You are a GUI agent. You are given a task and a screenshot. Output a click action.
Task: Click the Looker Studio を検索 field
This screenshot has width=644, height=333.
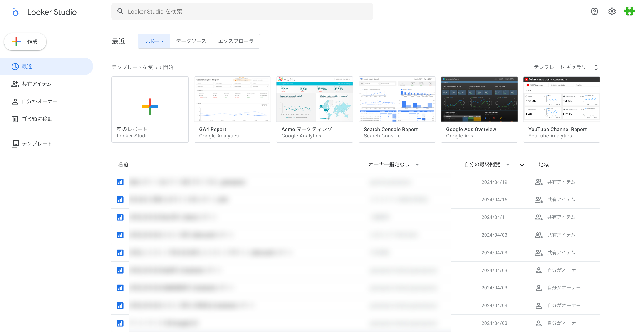[242, 12]
